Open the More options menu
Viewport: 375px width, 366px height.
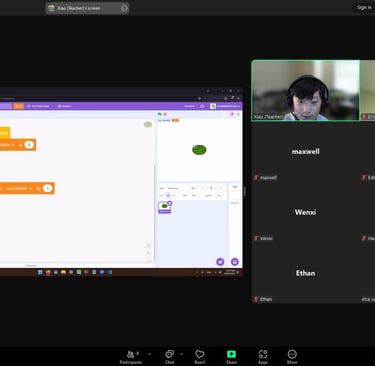click(x=292, y=357)
